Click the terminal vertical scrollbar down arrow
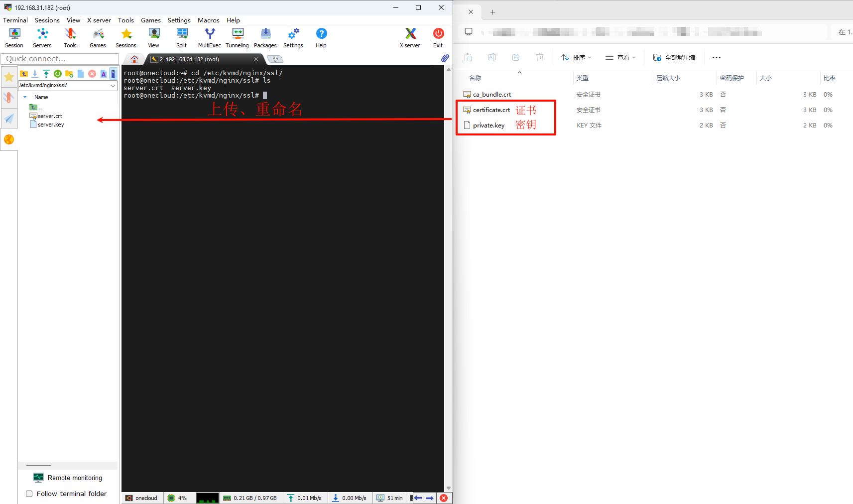853x504 pixels. [449, 489]
